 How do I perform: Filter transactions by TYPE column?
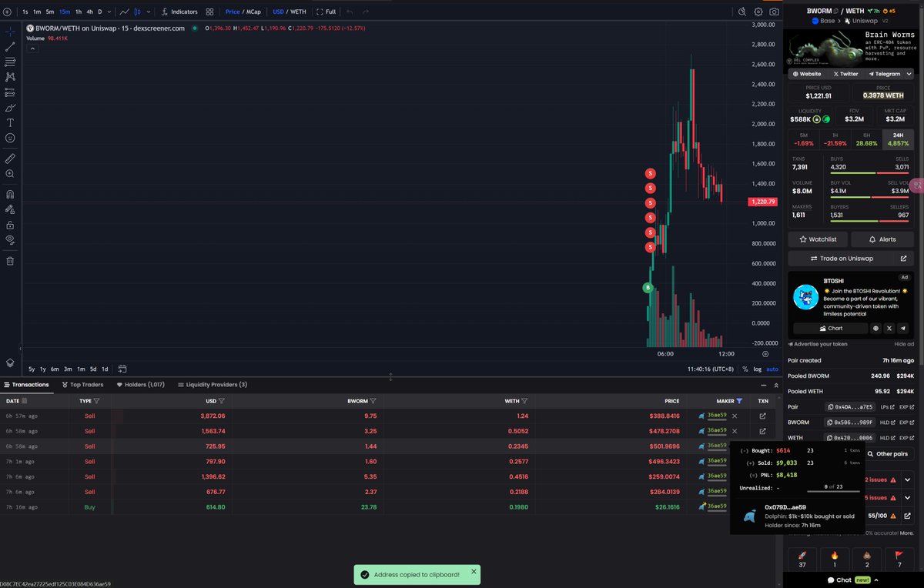point(96,401)
